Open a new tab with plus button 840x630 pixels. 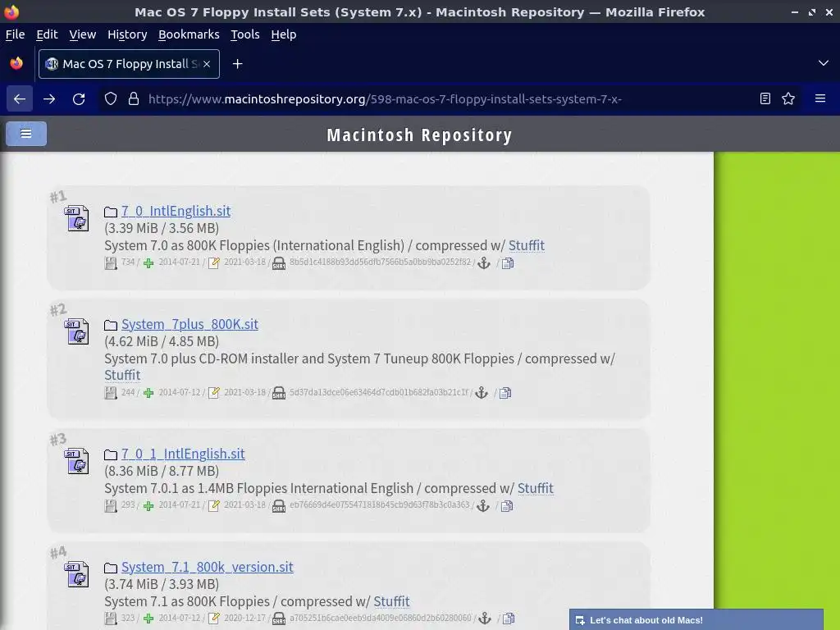237,64
